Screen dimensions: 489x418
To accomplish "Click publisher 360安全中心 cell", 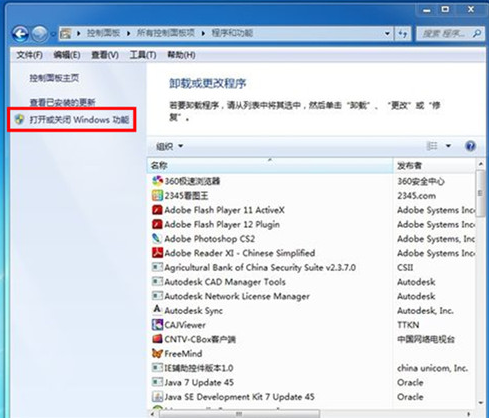I will [421, 181].
